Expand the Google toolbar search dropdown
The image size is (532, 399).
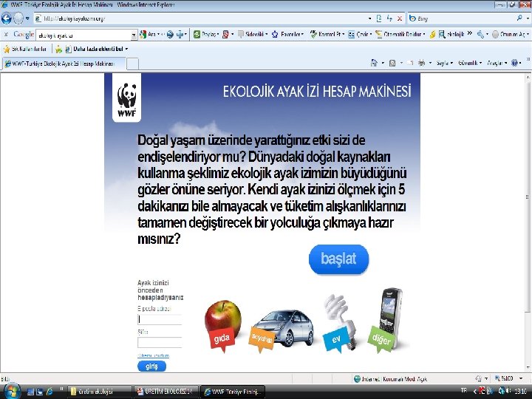pyautogui.click(x=134, y=35)
